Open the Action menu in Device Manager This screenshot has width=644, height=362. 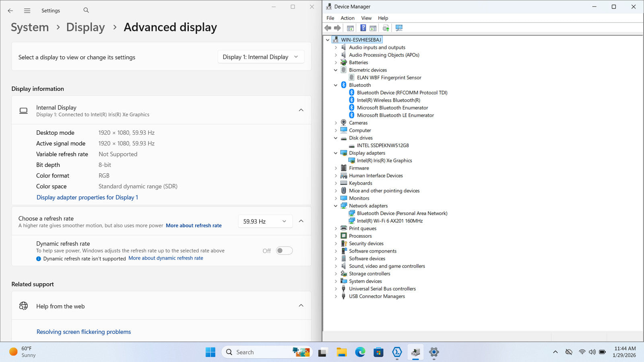coord(347,18)
